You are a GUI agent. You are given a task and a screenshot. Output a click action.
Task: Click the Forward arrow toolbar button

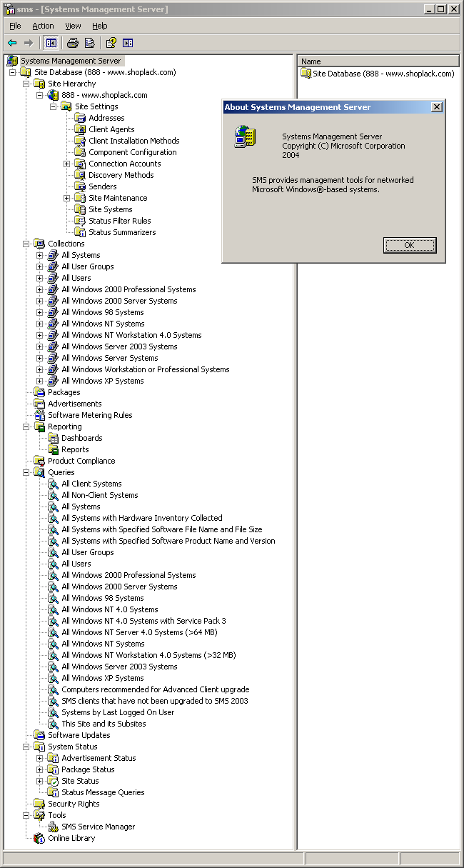(x=29, y=43)
